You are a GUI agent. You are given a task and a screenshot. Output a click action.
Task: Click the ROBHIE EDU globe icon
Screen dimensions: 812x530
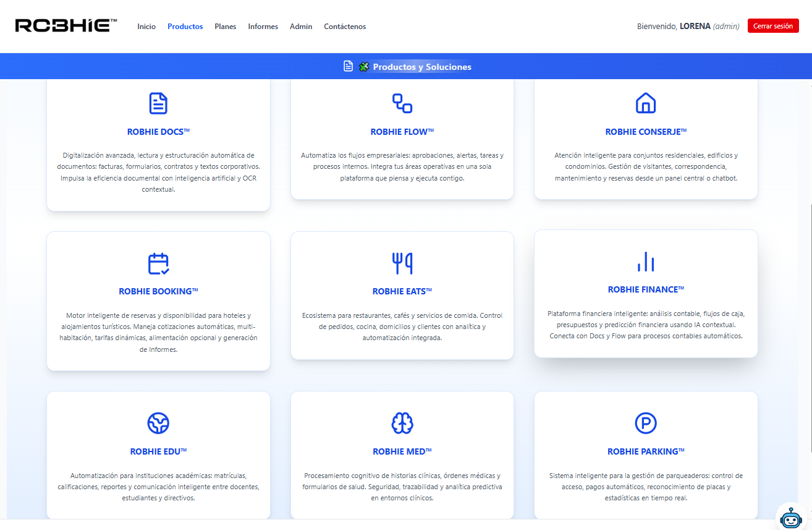pyautogui.click(x=158, y=424)
